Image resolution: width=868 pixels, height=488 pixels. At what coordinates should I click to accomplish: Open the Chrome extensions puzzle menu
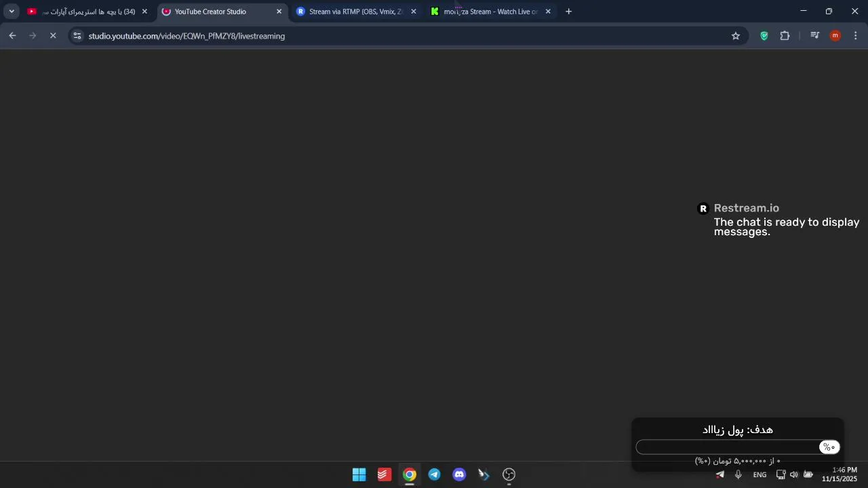pyautogui.click(x=785, y=36)
